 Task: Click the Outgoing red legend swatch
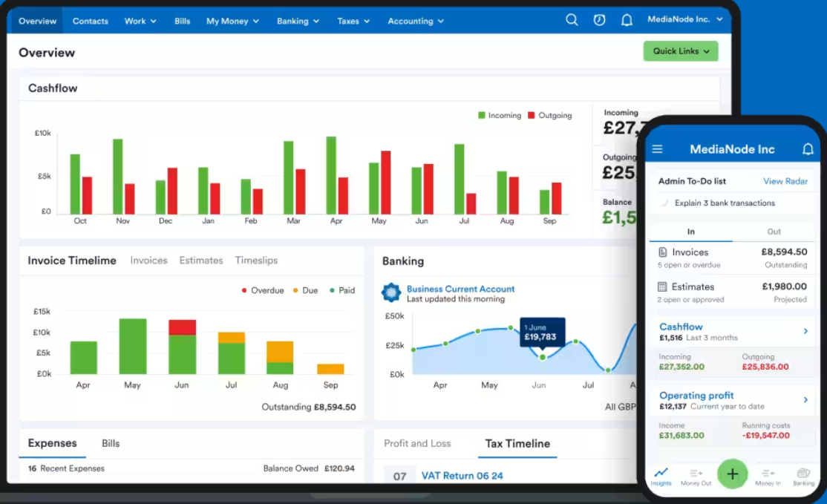tap(531, 116)
